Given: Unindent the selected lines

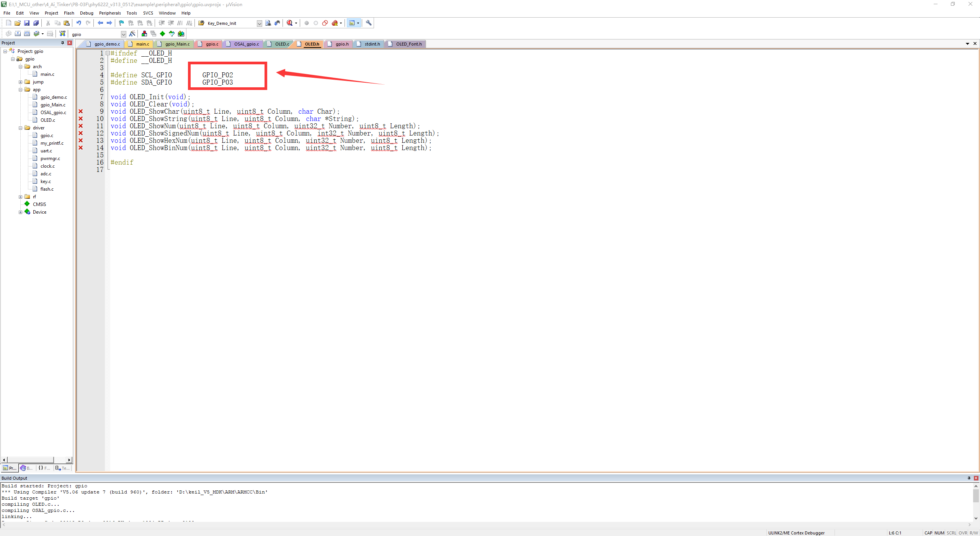Looking at the screenshot, I should click(171, 23).
